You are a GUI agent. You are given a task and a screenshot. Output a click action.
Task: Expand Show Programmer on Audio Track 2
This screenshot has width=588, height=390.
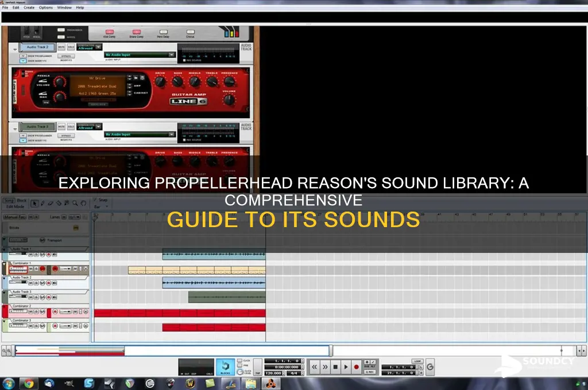pos(23,56)
